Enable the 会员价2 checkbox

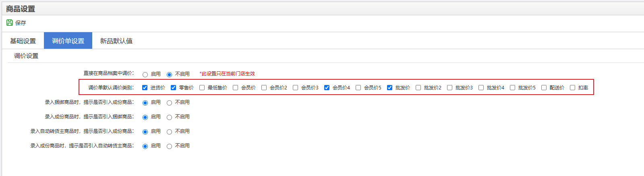(x=264, y=87)
